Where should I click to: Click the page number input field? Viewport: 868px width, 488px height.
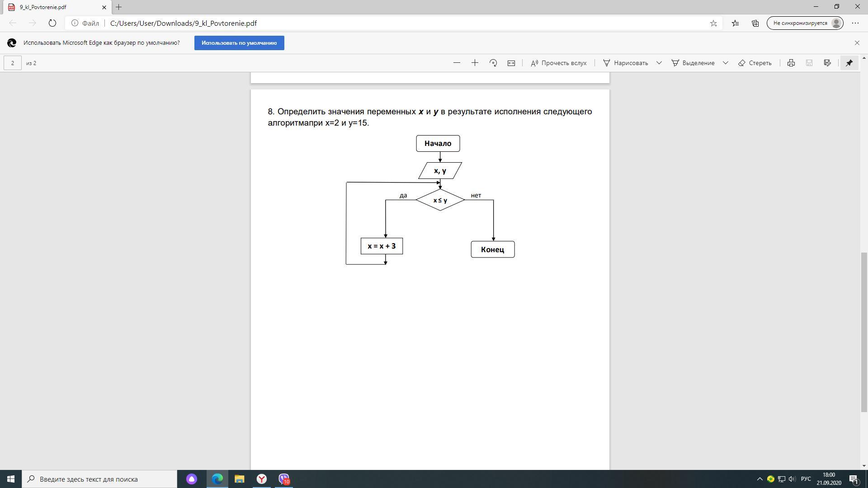pos(13,63)
